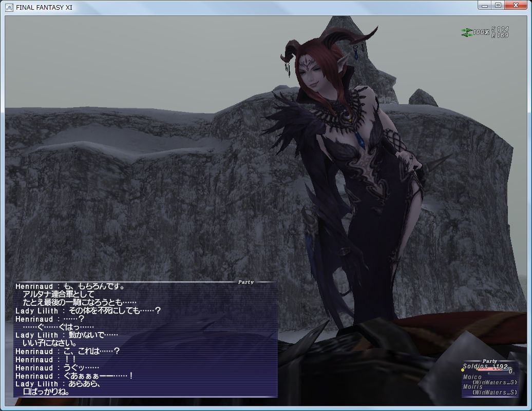Click the chat line '口ばっかりね。'
This screenshot has width=532, height=411.
tap(46, 392)
